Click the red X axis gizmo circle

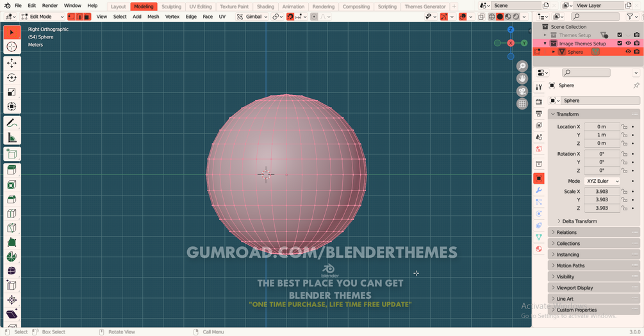[511, 43]
